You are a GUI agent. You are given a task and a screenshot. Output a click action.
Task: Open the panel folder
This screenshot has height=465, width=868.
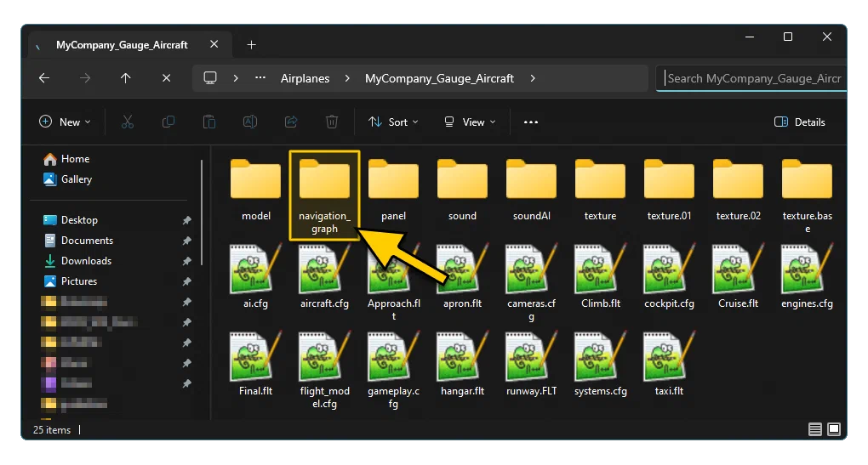pos(394,190)
